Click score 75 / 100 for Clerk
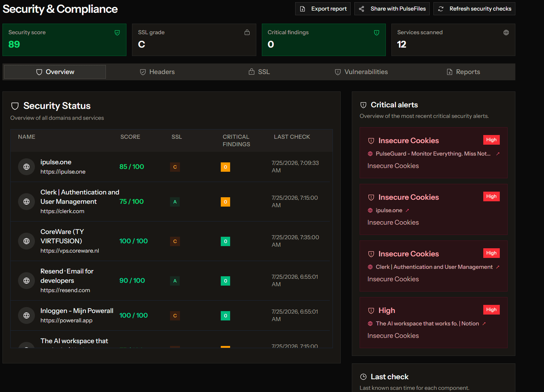The height and width of the screenshot is (392, 544). click(x=131, y=202)
